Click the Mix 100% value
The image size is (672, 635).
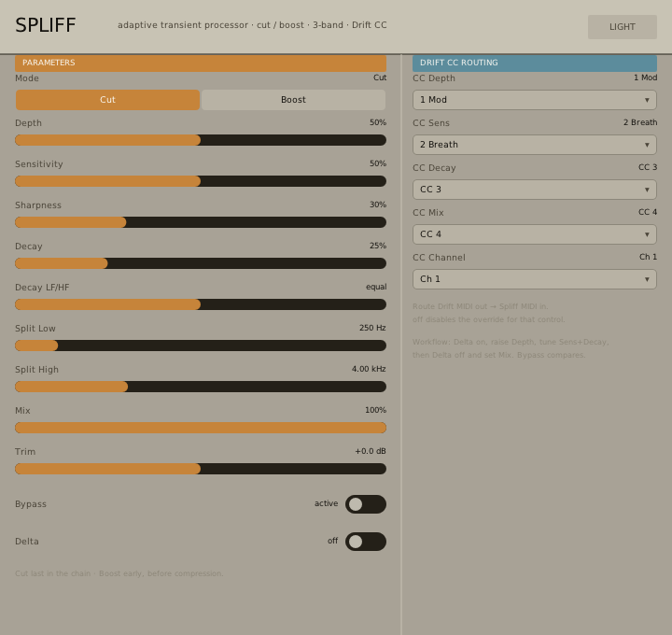[375, 410]
